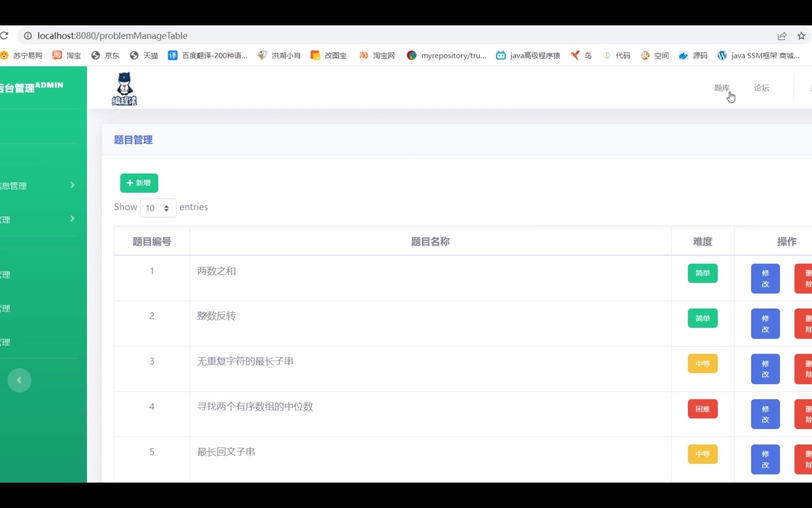Open the Show entries dropdown
The height and width of the screenshot is (508, 812).
click(158, 208)
